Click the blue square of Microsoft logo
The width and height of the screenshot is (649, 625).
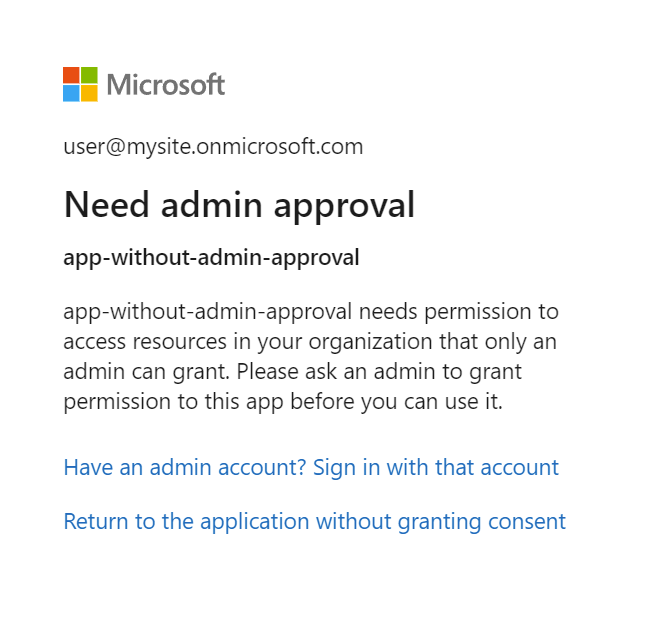tap(71, 93)
